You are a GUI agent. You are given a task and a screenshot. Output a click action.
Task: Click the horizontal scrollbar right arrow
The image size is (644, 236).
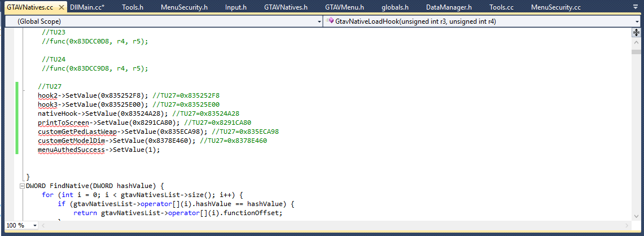coord(627,225)
